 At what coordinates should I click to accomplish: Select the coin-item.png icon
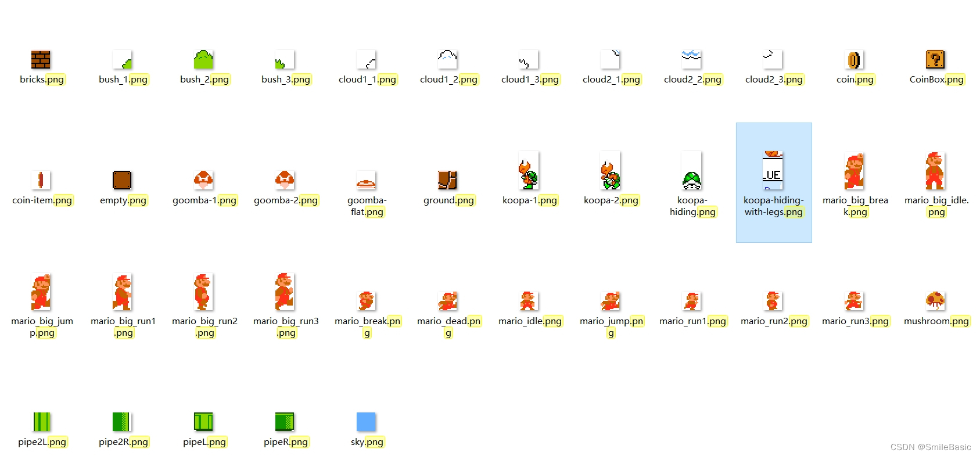point(41,180)
